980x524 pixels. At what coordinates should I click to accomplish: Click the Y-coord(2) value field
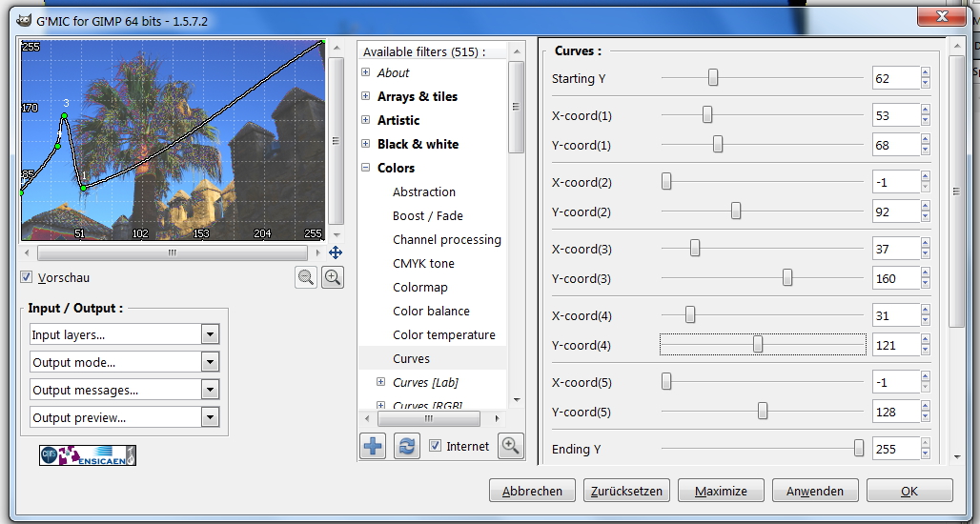coord(896,212)
